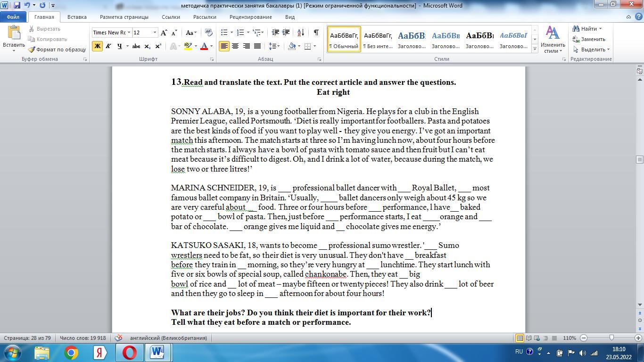This screenshot has width=644, height=362.
Task: Expand the styles gallery More button
Action: coord(535,49)
